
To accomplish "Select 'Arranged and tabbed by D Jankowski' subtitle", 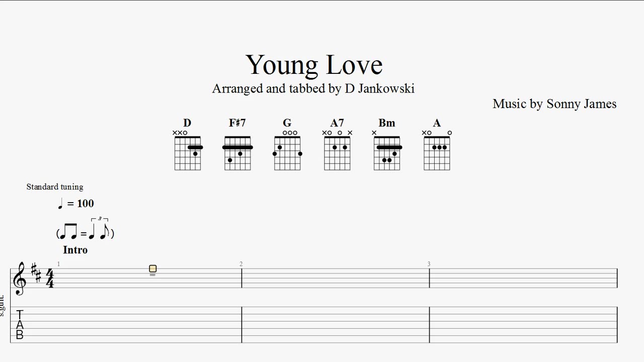I will click(x=313, y=88).
